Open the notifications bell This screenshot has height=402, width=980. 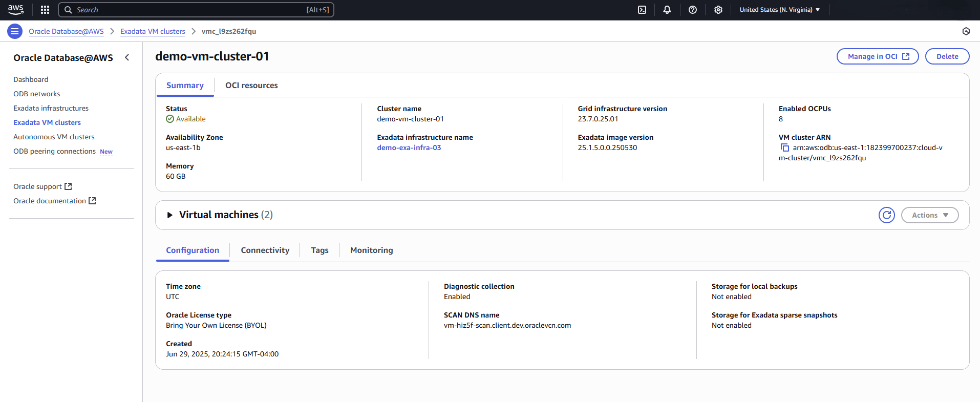(667, 10)
